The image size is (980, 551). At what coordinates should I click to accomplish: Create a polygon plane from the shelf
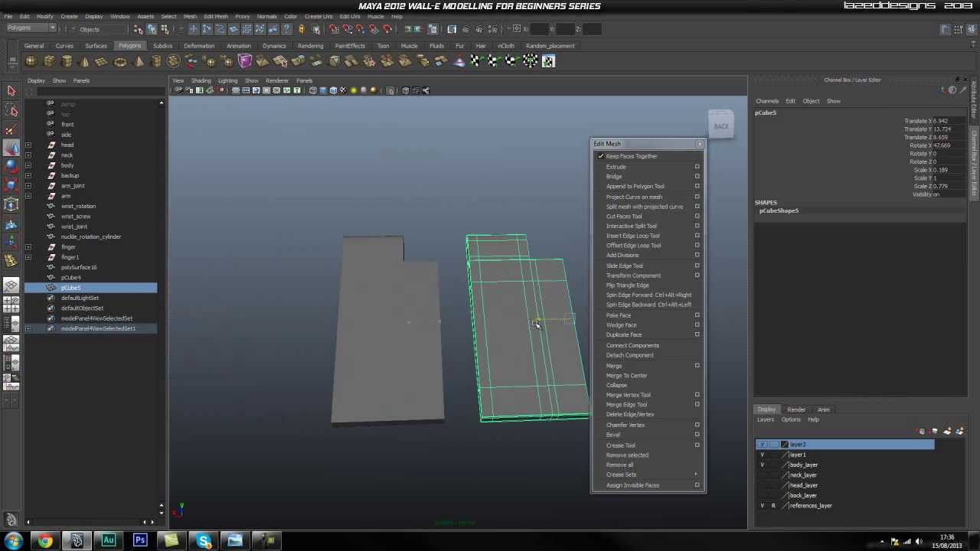point(102,61)
